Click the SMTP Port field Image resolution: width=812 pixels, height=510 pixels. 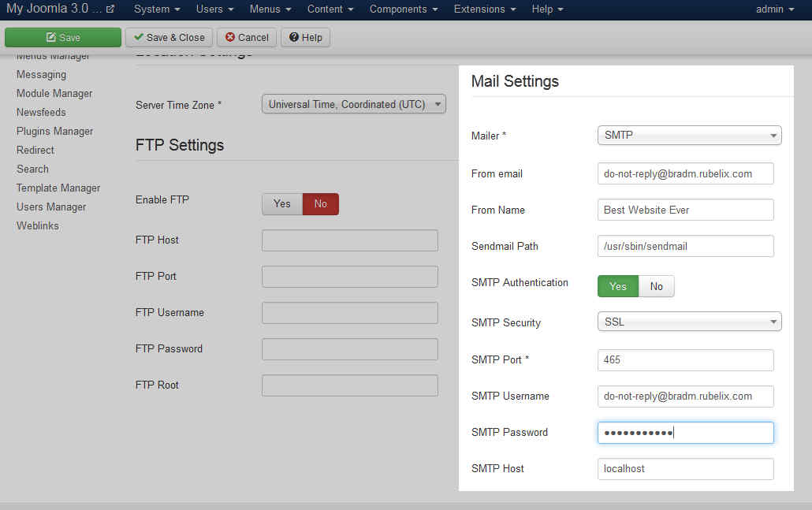point(685,360)
